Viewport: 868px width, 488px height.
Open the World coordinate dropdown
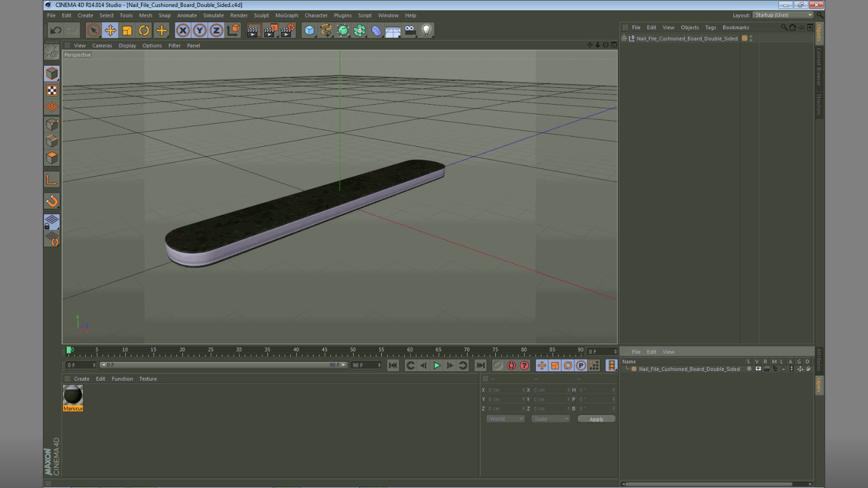[506, 419]
